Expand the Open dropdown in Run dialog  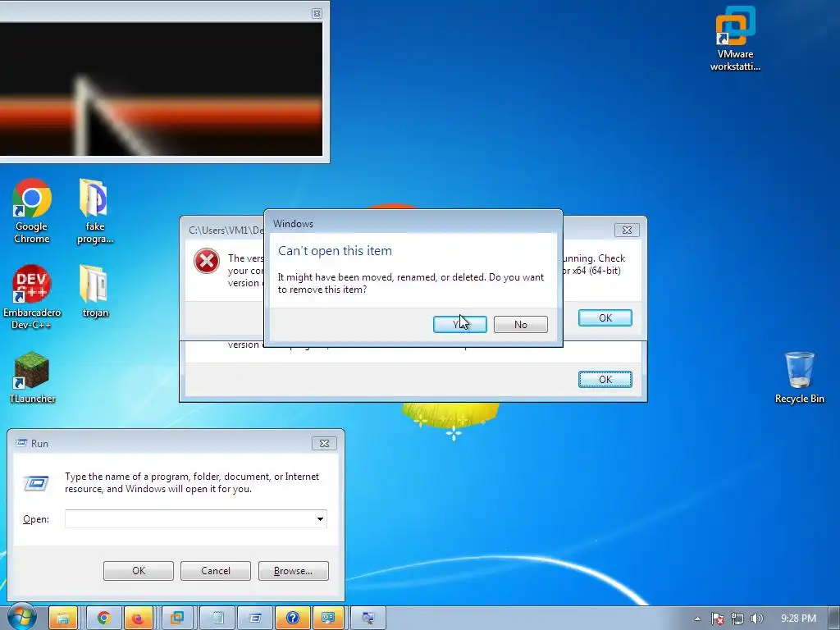(320, 518)
